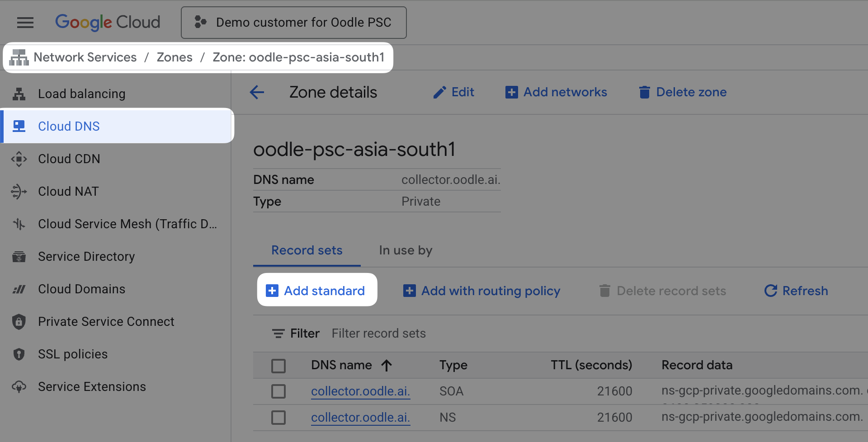Click inside the Filter record sets field

pyautogui.click(x=379, y=333)
